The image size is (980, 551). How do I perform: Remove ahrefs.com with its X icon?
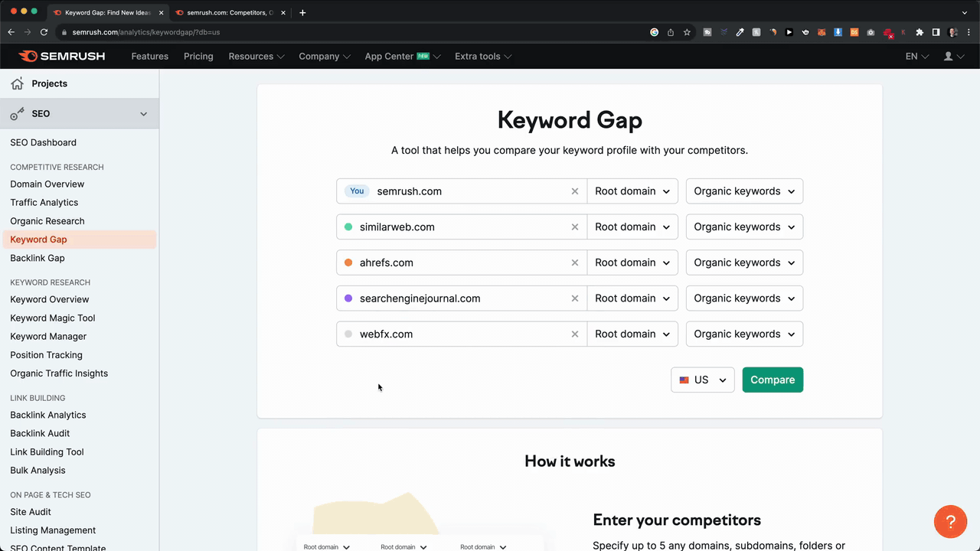(x=574, y=262)
